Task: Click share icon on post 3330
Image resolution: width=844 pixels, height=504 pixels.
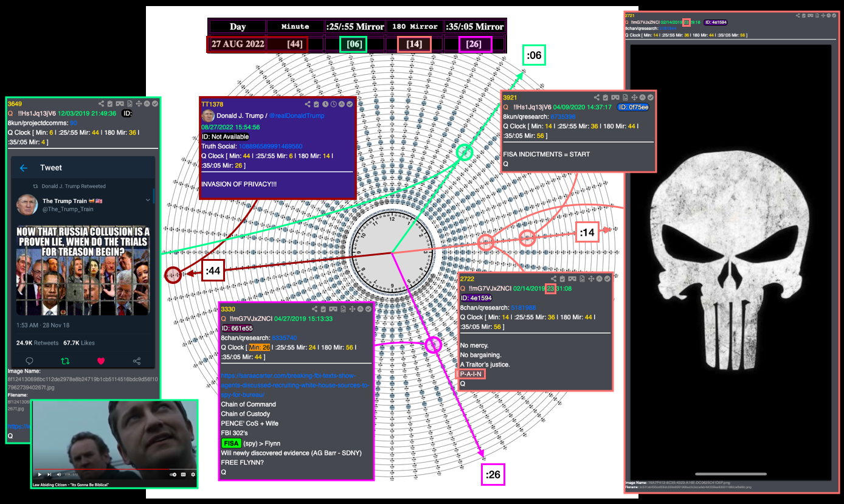Action: click(314, 309)
